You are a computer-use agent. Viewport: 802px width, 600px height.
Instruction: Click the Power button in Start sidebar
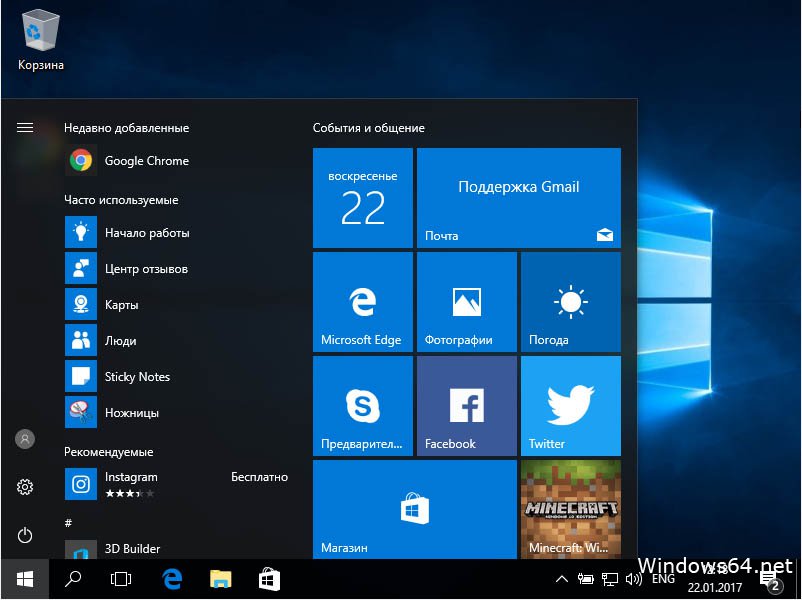pos(25,536)
